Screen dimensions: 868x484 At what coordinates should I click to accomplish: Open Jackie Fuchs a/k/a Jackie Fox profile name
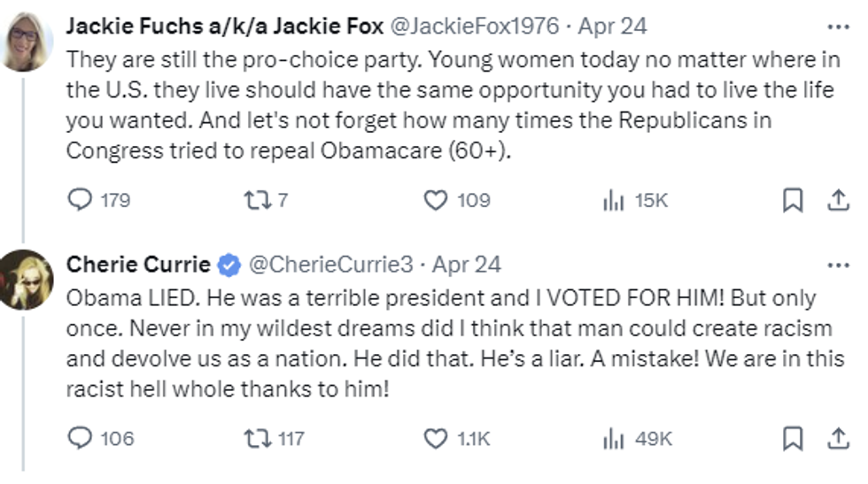(224, 27)
